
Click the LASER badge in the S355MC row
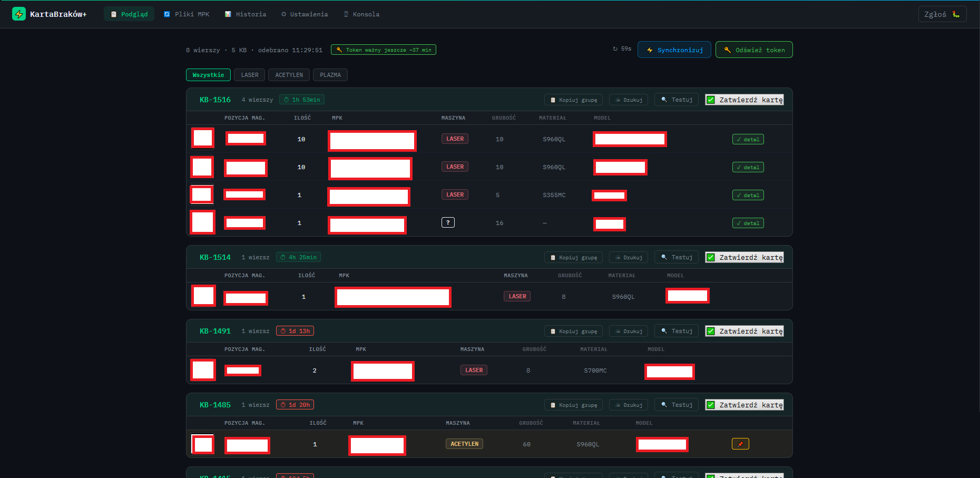coord(455,195)
